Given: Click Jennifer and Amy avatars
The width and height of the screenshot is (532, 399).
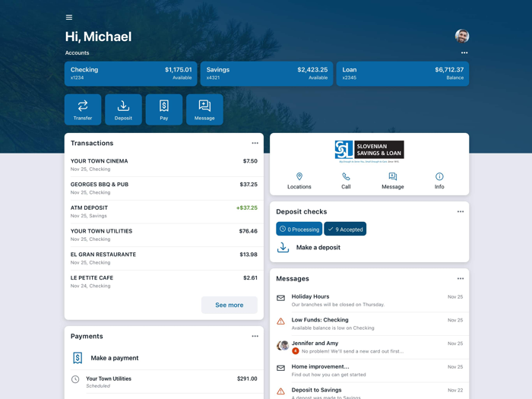Looking at the screenshot, I should [283, 345].
